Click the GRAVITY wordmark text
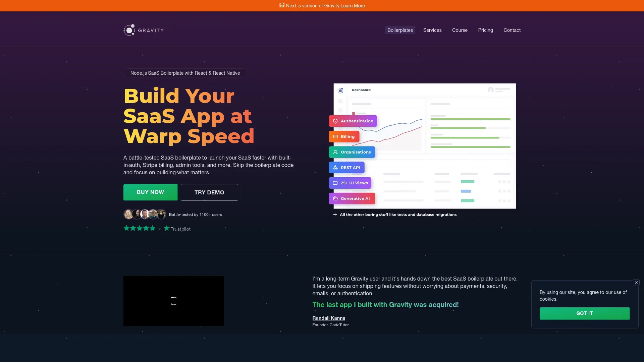644x362 pixels. pos(151,31)
